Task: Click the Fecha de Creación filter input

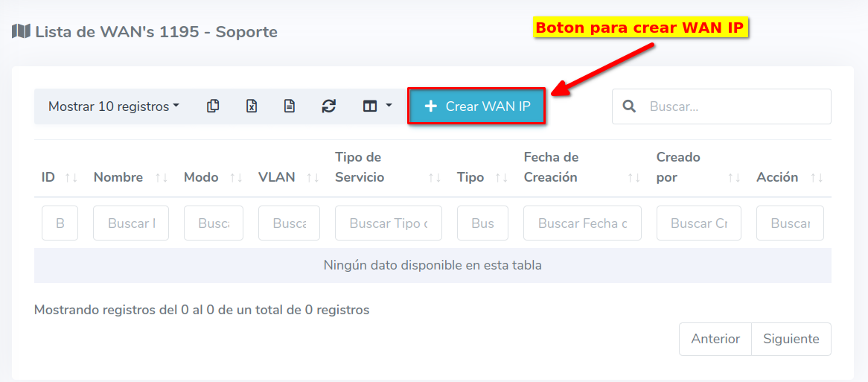Action: pyautogui.click(x=582, y=223)
